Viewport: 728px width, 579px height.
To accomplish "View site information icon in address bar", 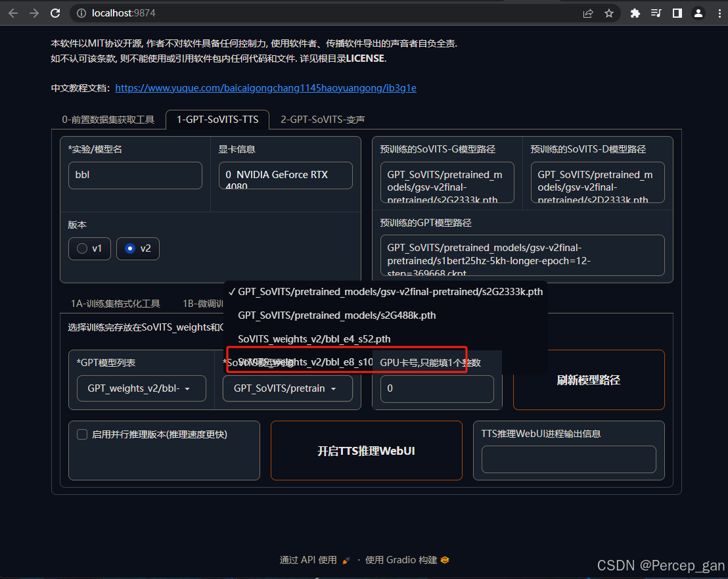I will point(81,13).
